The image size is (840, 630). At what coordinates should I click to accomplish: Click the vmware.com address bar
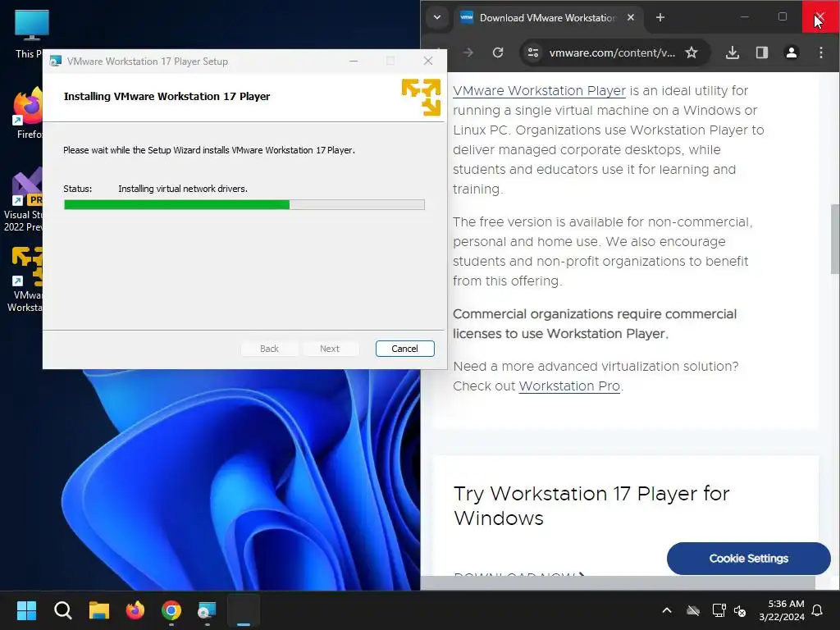click(x=612, y=52)
